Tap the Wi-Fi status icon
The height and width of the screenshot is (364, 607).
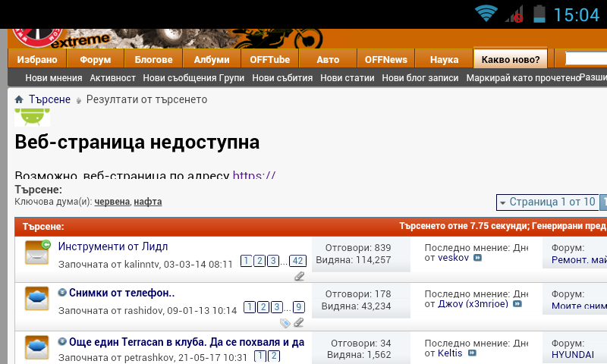coord(486,14)
